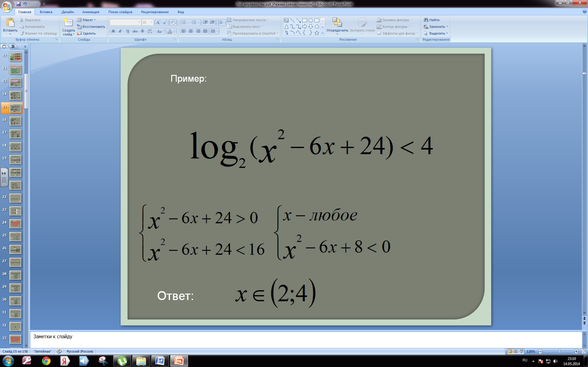Open line spacing options
This screenshot has height=367, width=588.
(x=221, y=22)
